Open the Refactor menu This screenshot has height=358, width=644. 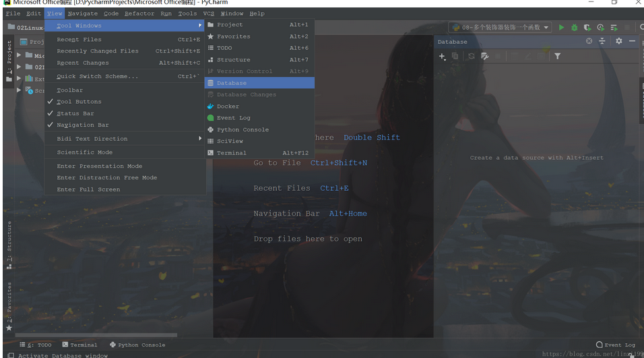pos(139,13)
